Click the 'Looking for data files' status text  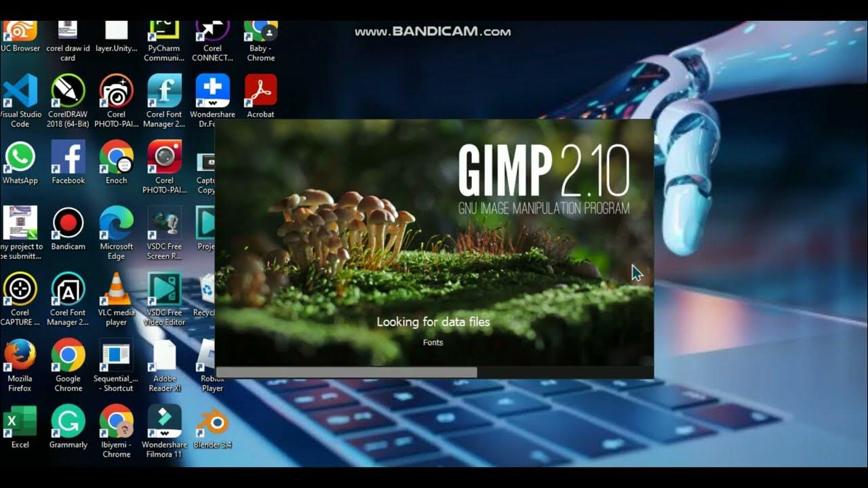(433, 321)
